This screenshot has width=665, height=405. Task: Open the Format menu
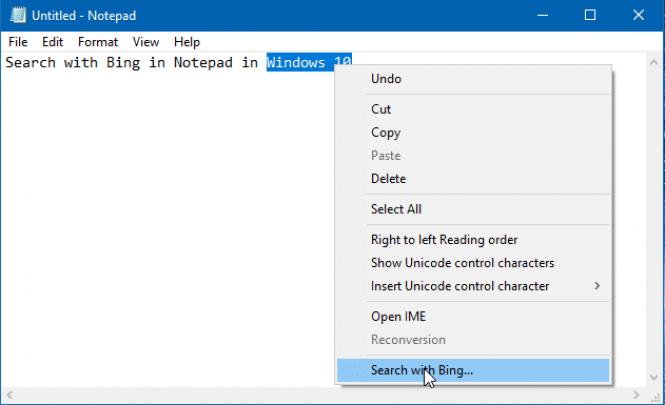click(98, 42)
